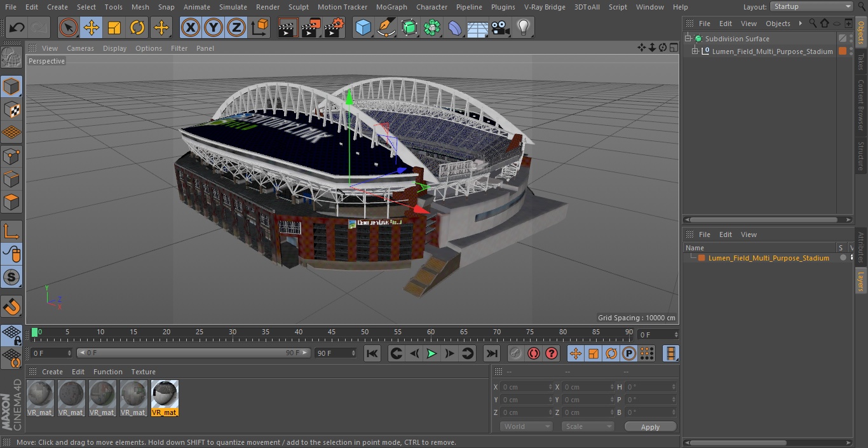The width and height of the screenshot is (868, 448).
Task: Switch the coordinate system icon
Action: point(260,27)
